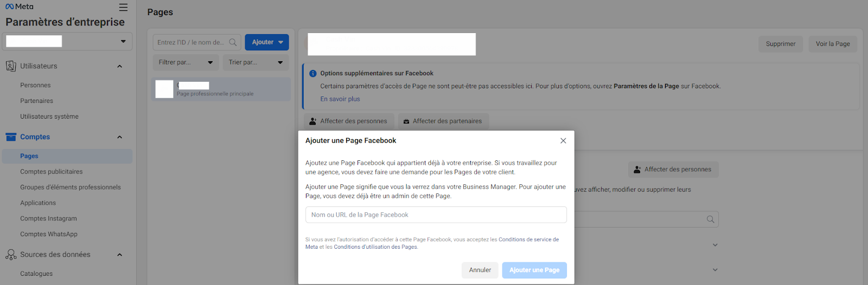
Task: Click the Comptes section icon
Action: tap(11, 137)
